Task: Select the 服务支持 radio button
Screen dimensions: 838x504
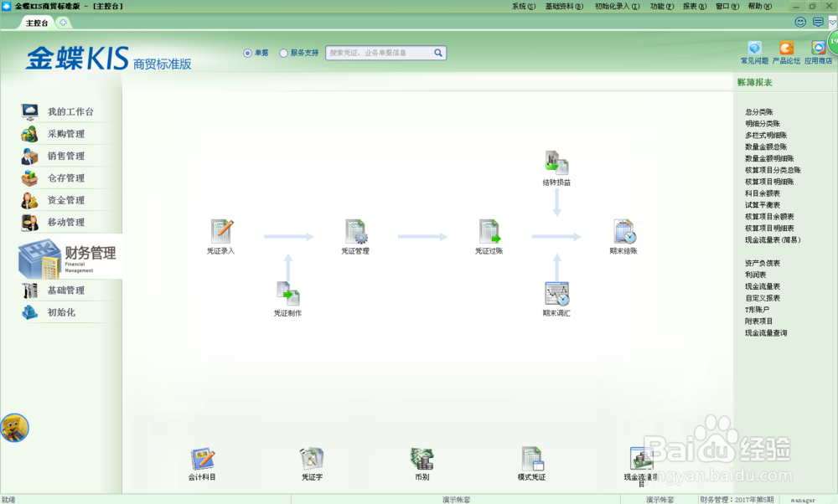Action: tap(284, 53)
